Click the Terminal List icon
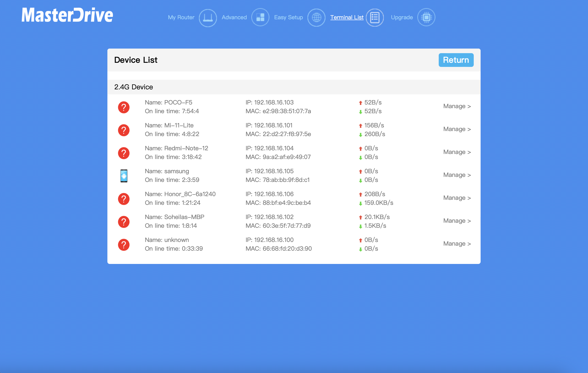 tap(375, 17)
